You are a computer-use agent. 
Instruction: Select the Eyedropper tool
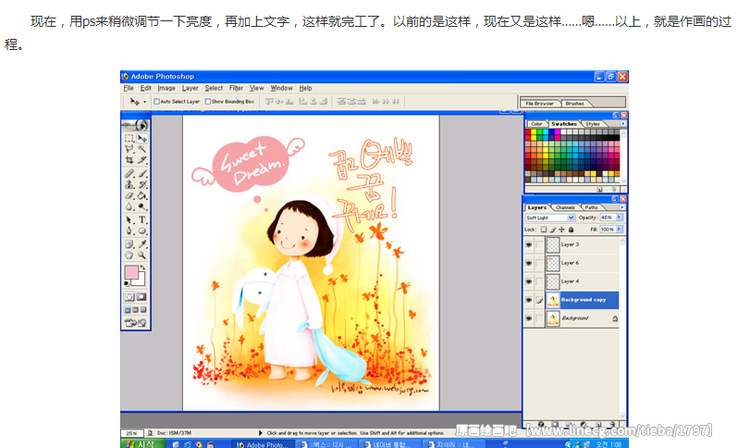pyautogui.click(x=142, y=244)
